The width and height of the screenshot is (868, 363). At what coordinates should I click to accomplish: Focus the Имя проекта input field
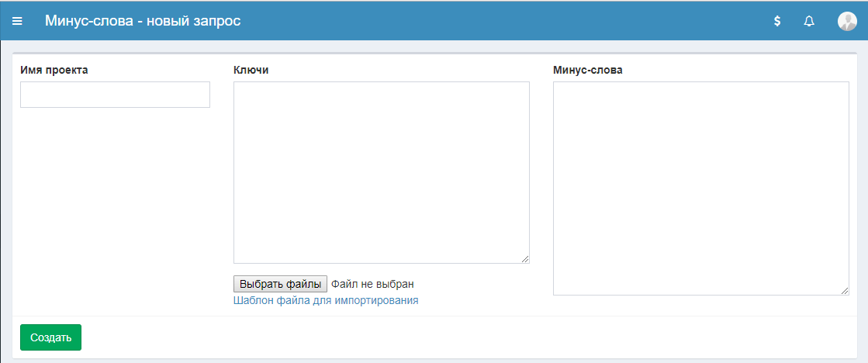click(x=115, y=95)
